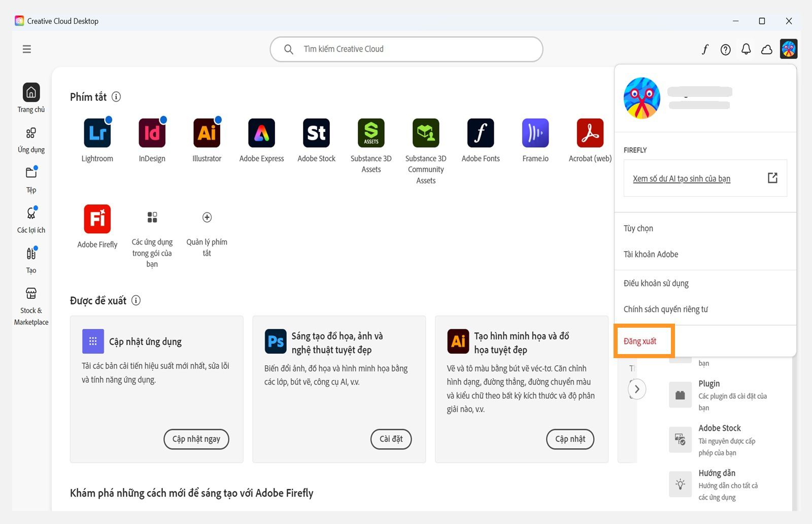
Task: Open Tệp files in sidebar
Action: click(x=31, y=180)
